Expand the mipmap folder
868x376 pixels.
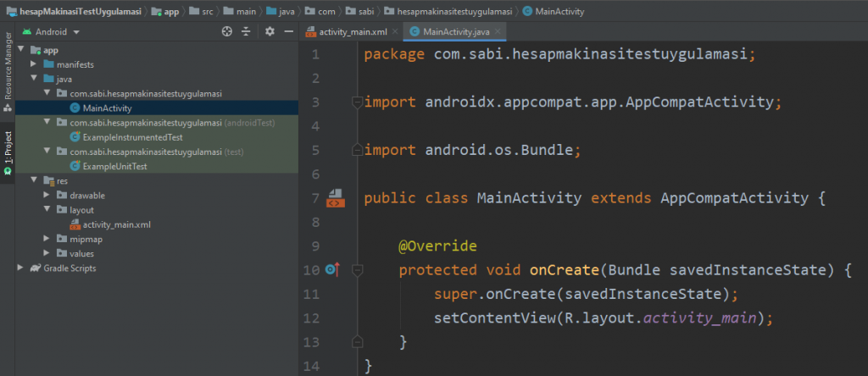tap(47, 239)
